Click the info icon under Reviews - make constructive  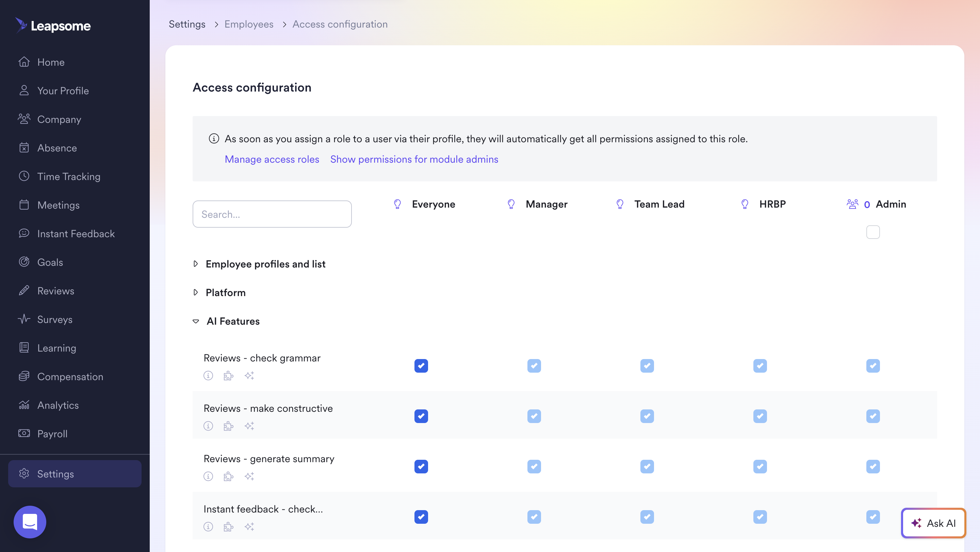tap(208, 426)
